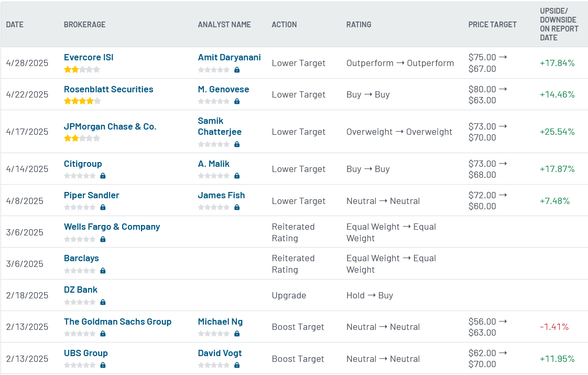Click the ANALYST NAME column header
Viewport: 588px width, 375px height.
(224, 25)
